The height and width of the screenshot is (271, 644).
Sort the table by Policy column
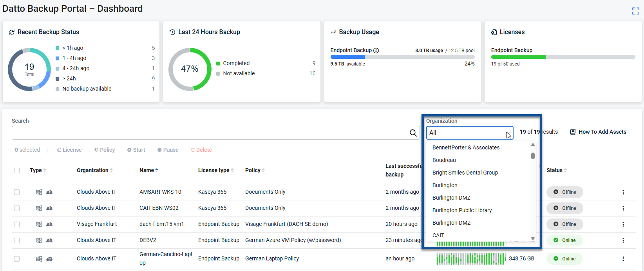[x=255, y=170]
